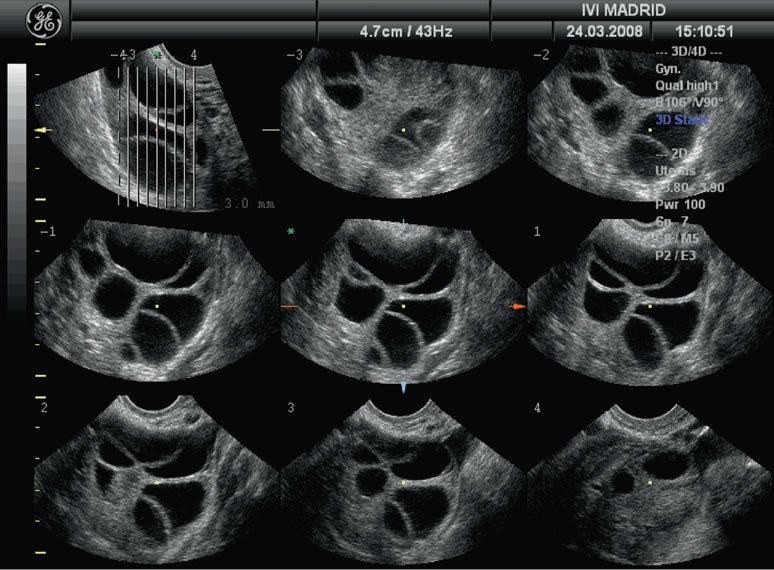This screenshot has width=774, height=570.
Task: Select the slice -1 image
Action: click(156, 300)
